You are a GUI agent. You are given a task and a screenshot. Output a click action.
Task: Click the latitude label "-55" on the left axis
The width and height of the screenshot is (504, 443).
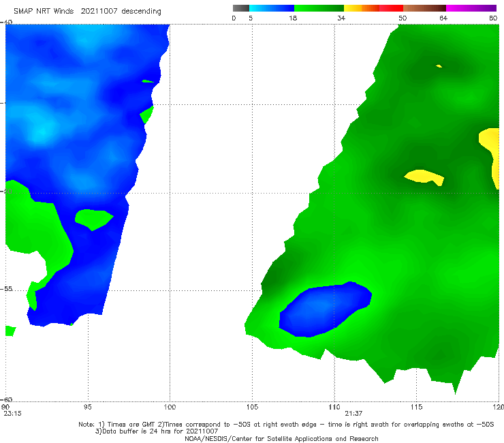(x=7, y=289)
